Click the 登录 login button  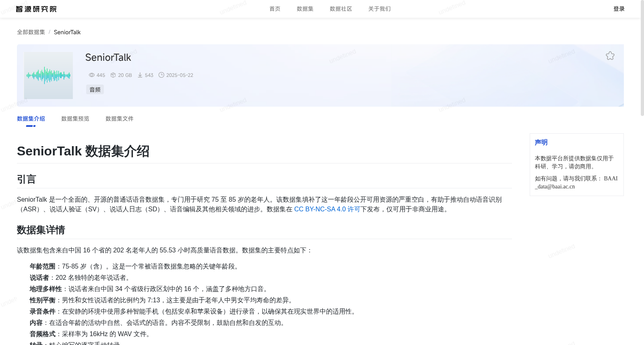tap(619, 9)
